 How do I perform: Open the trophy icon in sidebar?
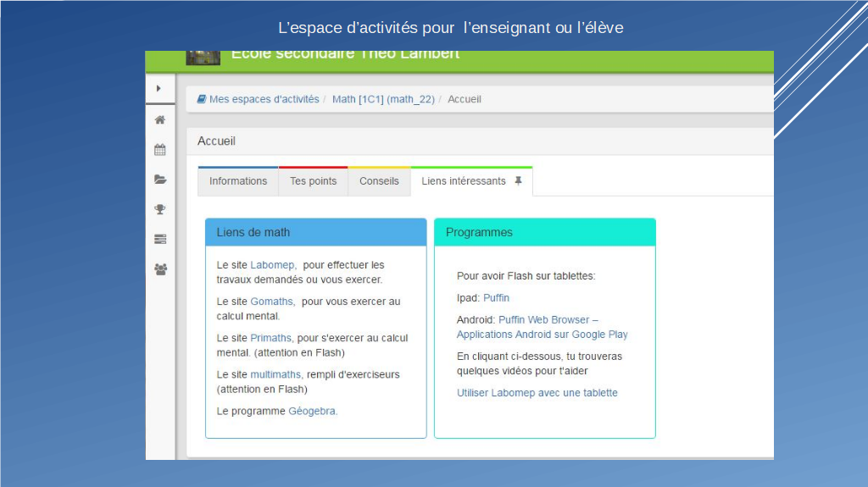160,209
